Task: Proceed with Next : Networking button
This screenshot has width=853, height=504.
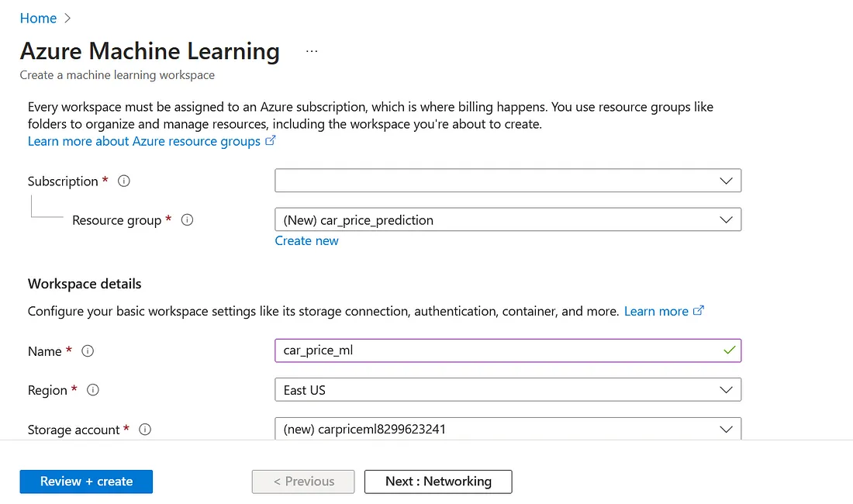Action: point(438,482)
